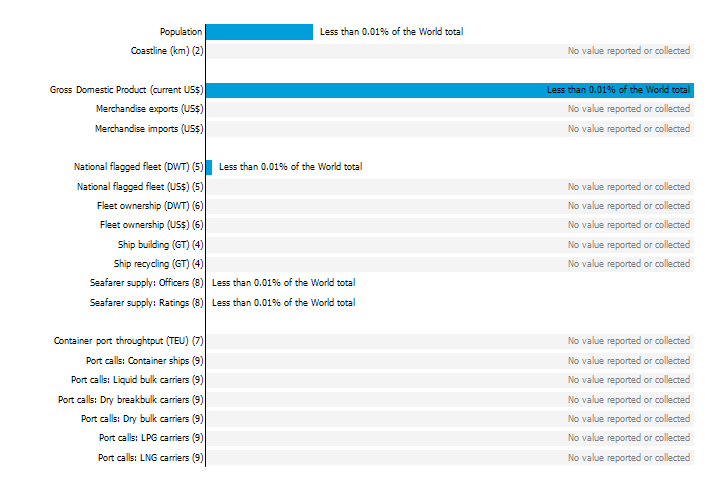Click the small National flagged fleet (DWT) bar
The width and height of the screenshot is (727, 491).
209,167
